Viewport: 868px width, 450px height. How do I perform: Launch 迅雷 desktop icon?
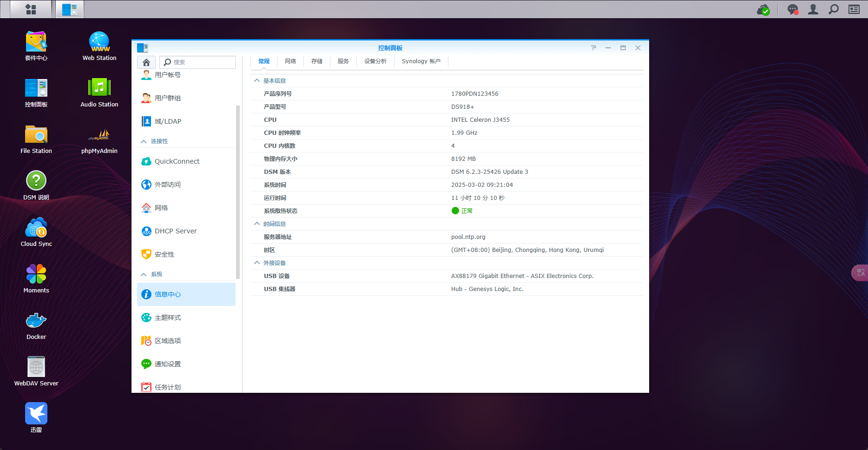tap(36, 418)
